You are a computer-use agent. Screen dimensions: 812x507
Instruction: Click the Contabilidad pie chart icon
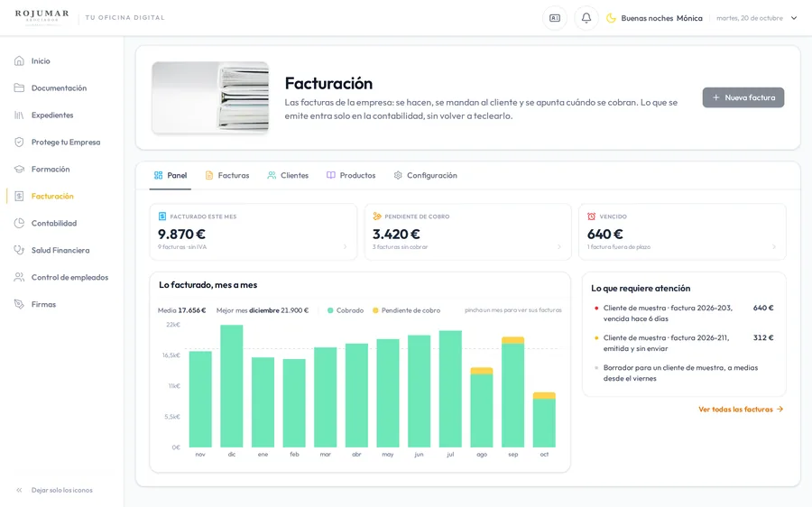(19, 223)
